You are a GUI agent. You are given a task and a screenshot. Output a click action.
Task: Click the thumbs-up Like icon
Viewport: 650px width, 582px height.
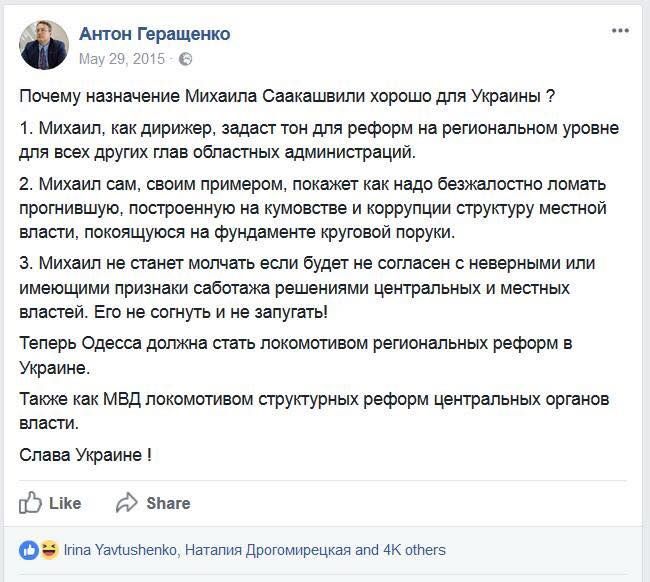click(x=31, y=502)
